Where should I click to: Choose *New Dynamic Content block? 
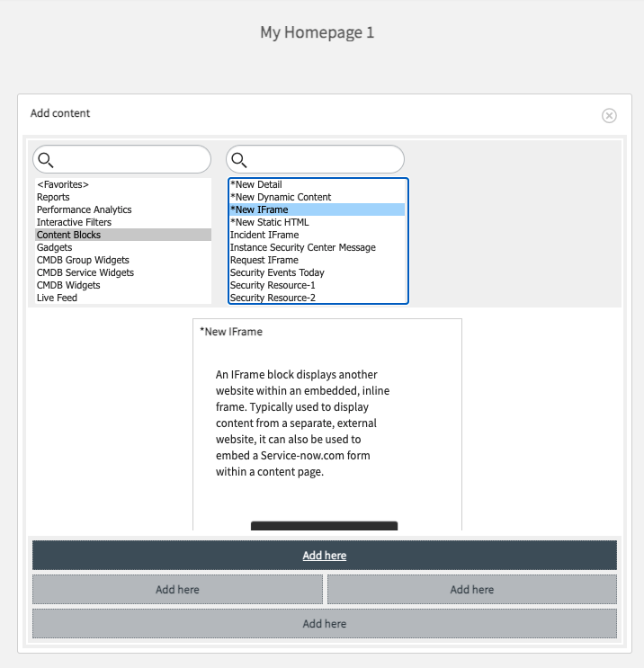click(281, 197)
